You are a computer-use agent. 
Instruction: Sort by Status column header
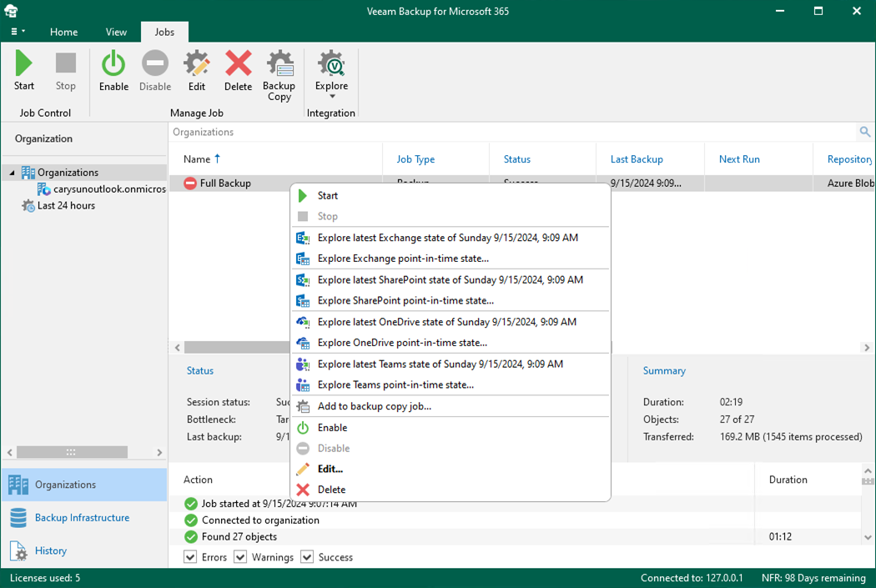coord(542,159)
